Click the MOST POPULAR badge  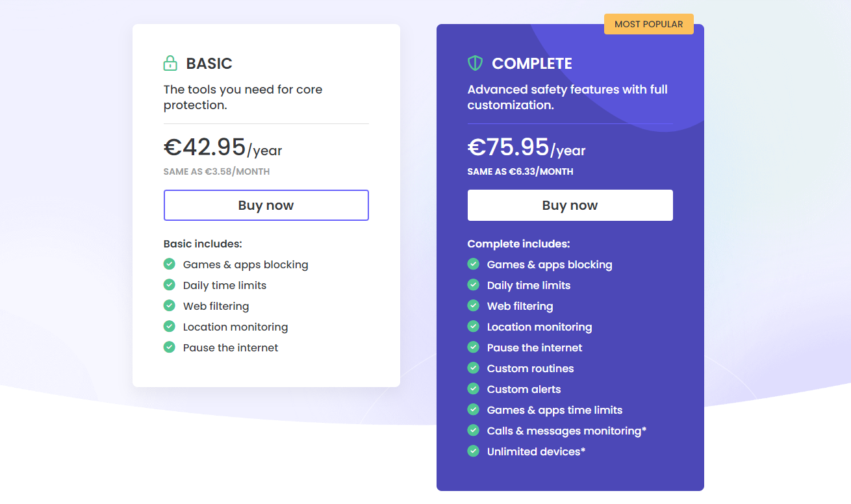pyautogui.click(x=648, y=24)
